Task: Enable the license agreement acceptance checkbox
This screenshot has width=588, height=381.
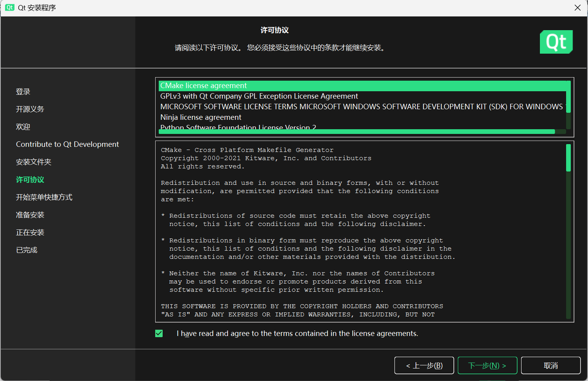Action: (159, 333)
